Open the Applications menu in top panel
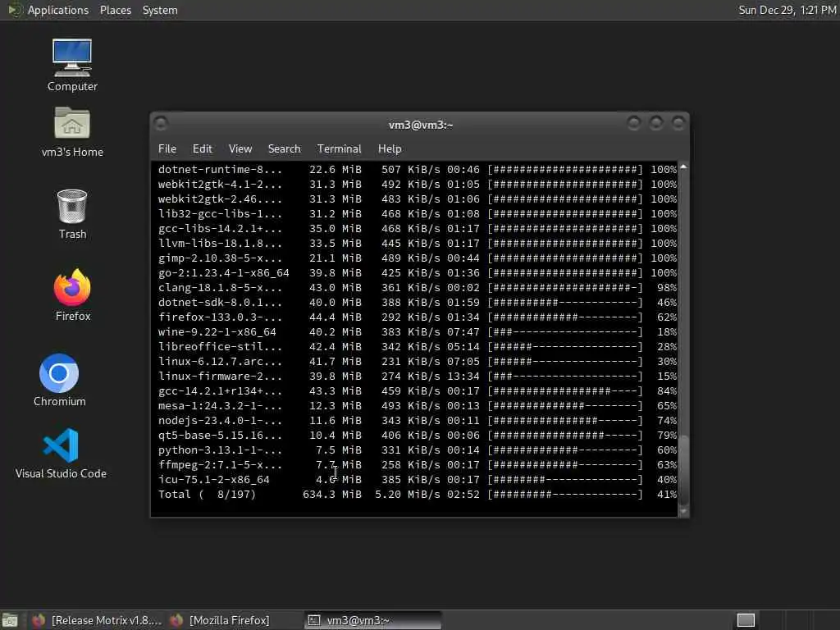Viewport: 840px width, 630px height. [58, 10]
